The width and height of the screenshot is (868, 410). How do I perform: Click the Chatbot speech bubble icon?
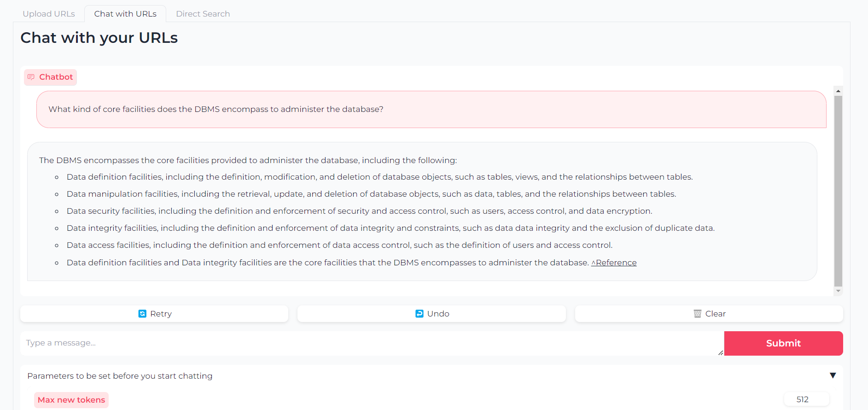pos(31,77)
